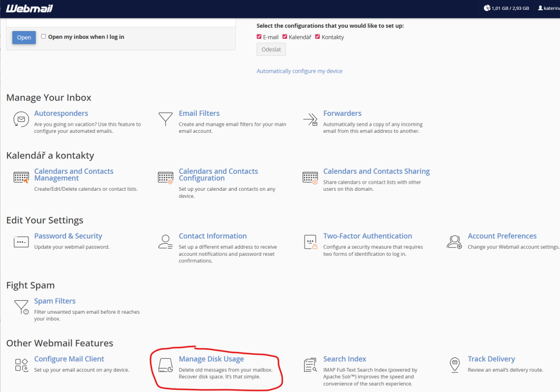Click the Forwarders arrow icon

point(310,119)
